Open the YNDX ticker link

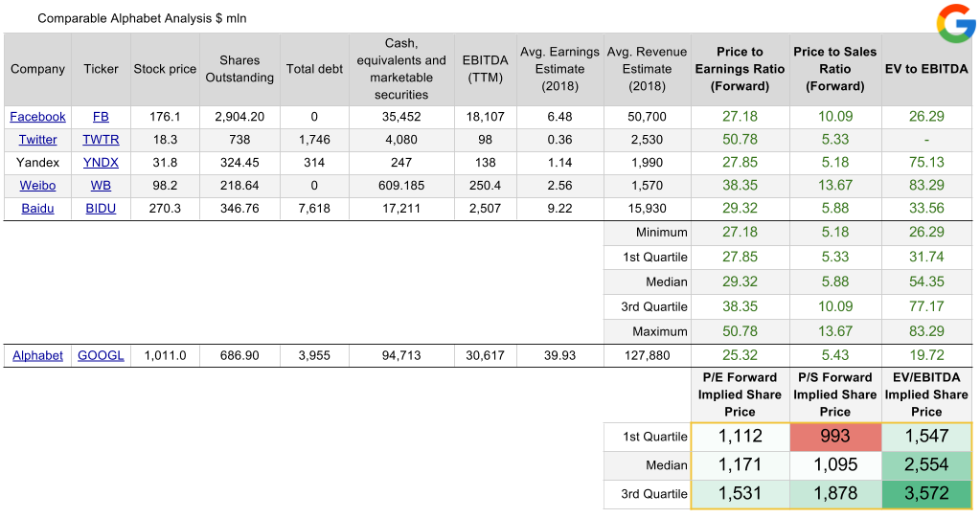pyautogui.click(x=101, y=163)
